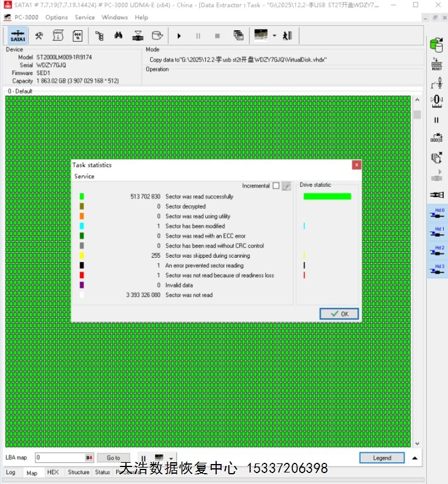Open the Legend panel button
448x484 pixels.
(x=381, y=458)
